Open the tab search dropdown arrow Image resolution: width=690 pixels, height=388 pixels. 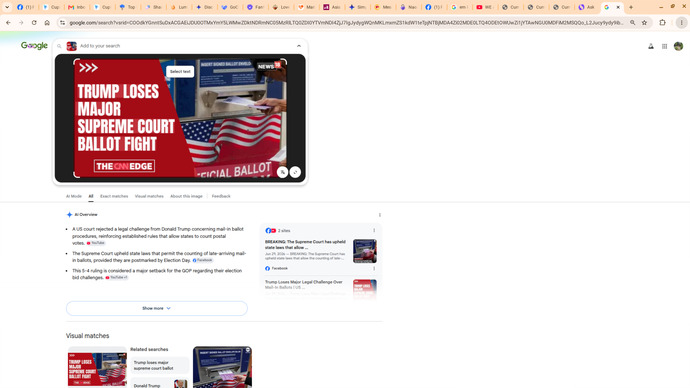[7, 7]
